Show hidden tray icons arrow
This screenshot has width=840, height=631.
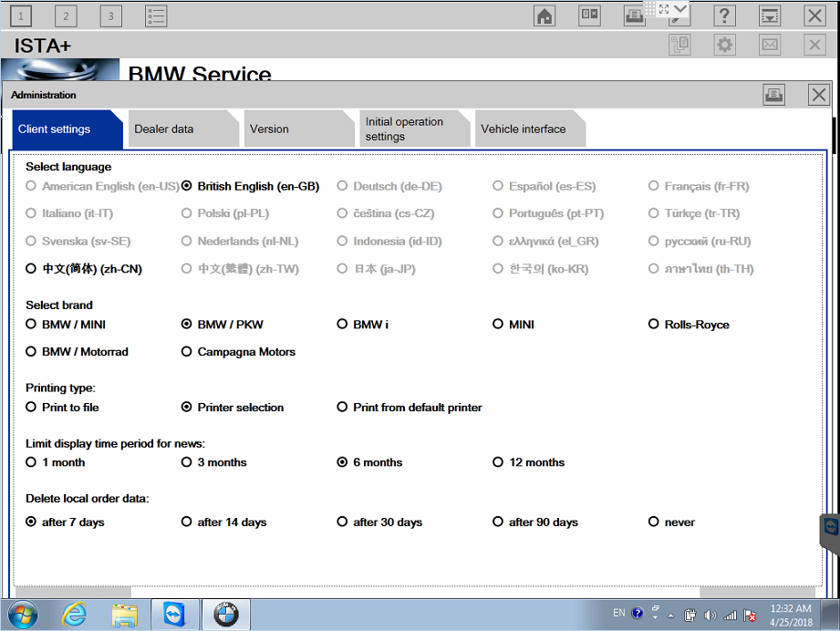click(670, 615)
